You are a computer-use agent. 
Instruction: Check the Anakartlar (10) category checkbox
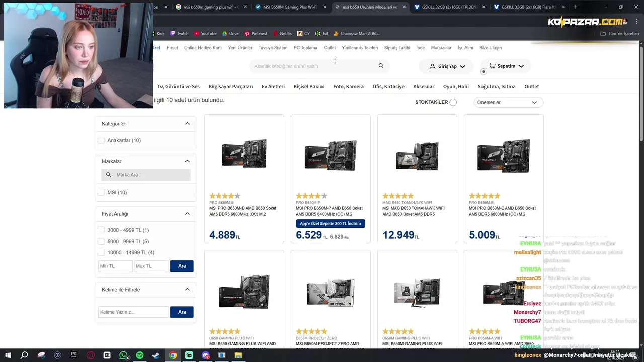[x=101, y=140]
